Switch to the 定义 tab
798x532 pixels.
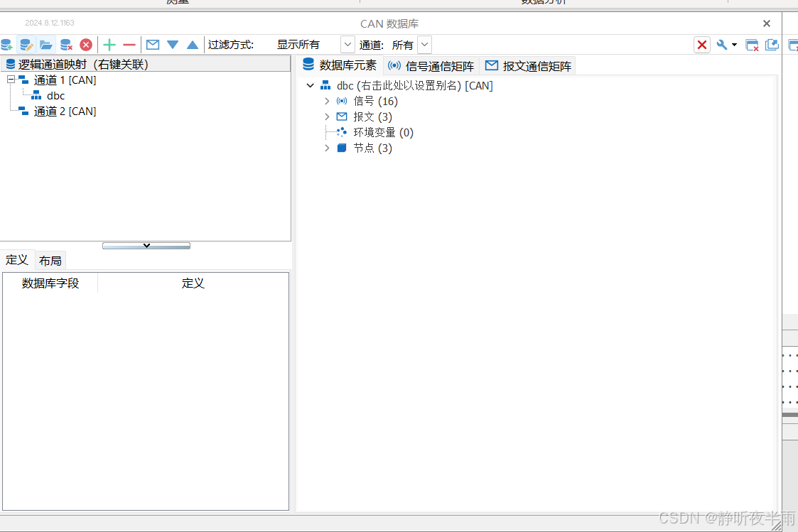17,260
